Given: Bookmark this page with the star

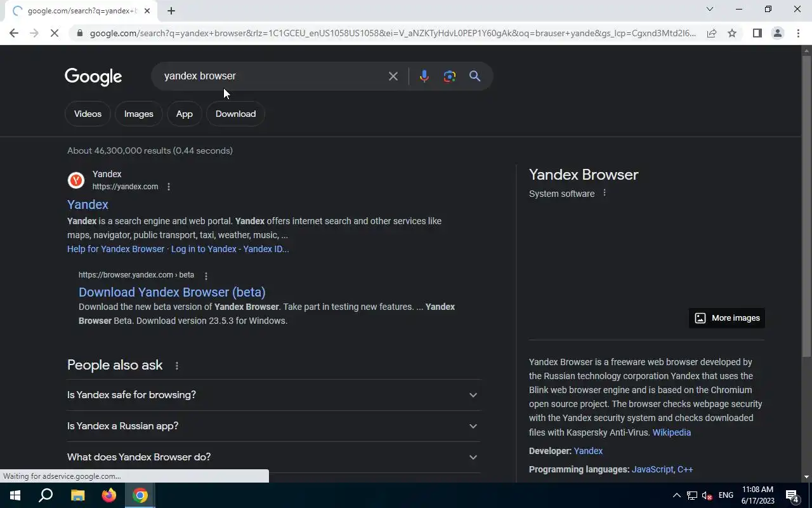Looking at the screenshot, I should click(x=732, y=33).
